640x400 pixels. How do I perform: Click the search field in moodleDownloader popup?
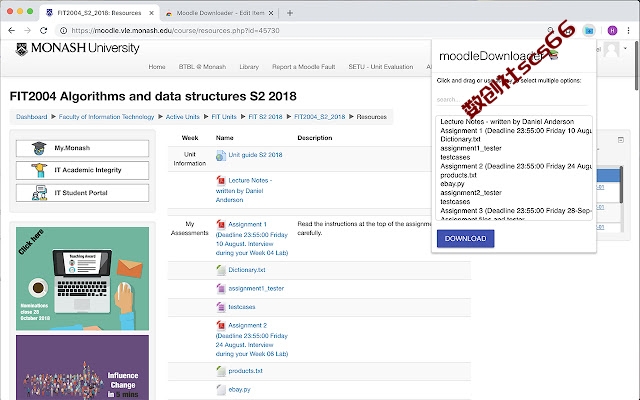[512, 100]
